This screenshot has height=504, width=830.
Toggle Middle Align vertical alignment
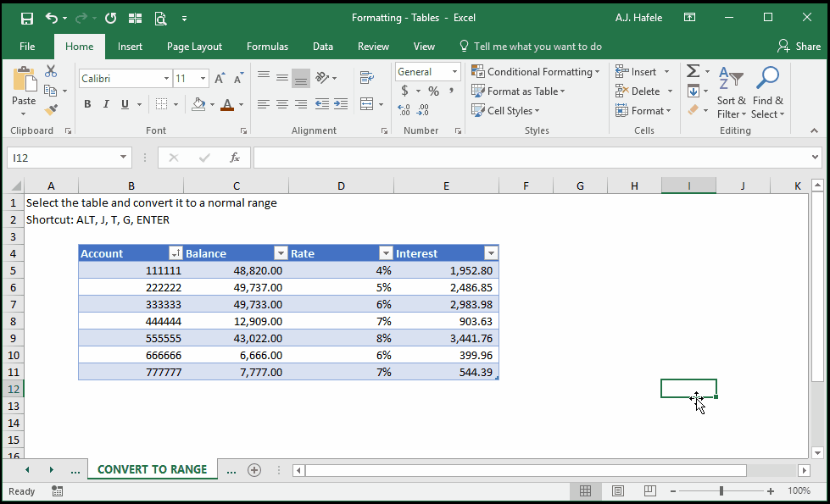pos(282,78)
